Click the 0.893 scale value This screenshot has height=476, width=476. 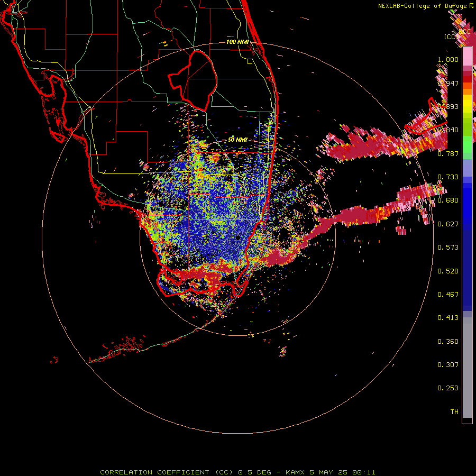(x=448, y=106)
